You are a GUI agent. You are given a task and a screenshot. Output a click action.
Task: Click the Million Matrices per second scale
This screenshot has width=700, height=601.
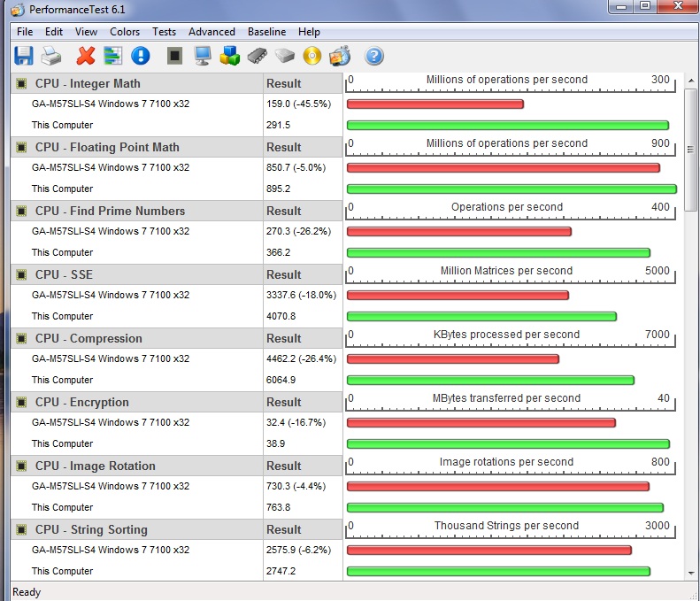(511, 274)
